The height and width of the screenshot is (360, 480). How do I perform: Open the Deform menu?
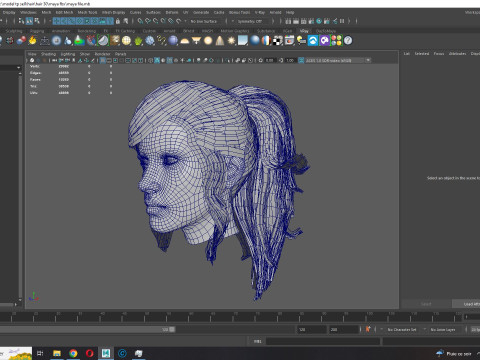[172, 12]
